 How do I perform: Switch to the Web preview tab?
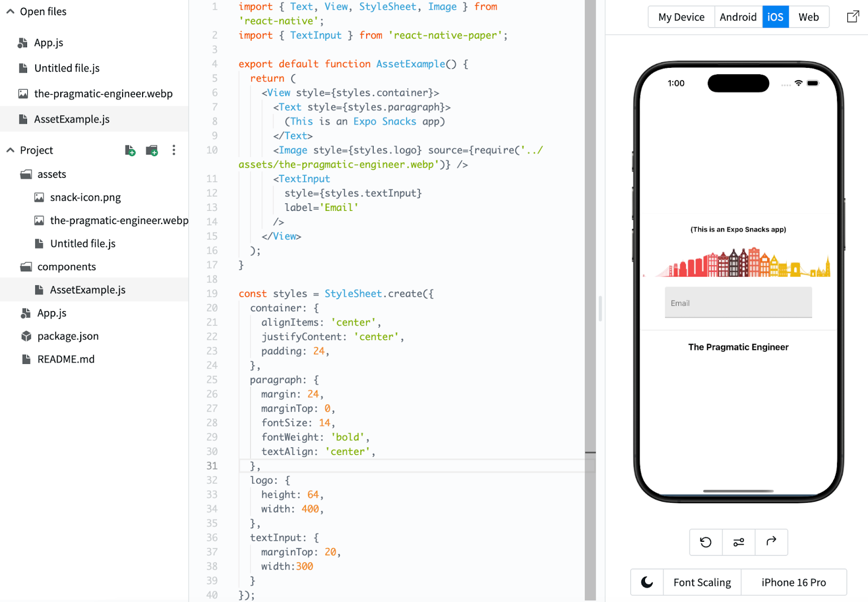pos(809,17)
